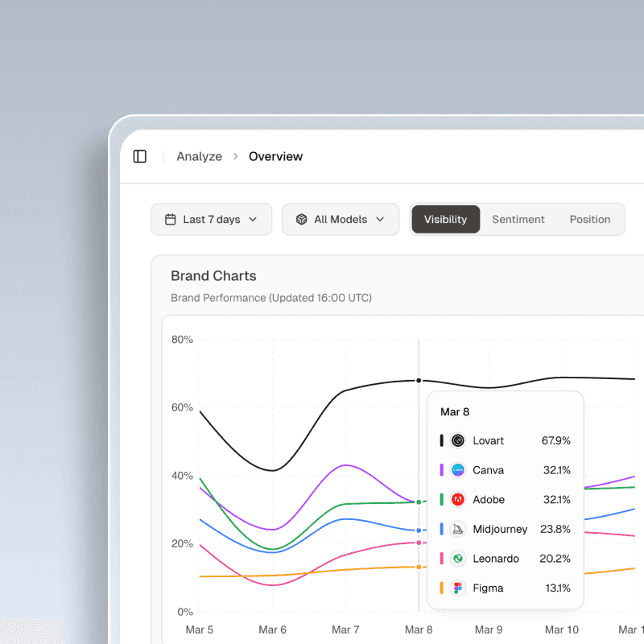The width and height of the screenshot is (644, 644).
Task: Click Leonardo pink color bar
Action: coord(441,559)
